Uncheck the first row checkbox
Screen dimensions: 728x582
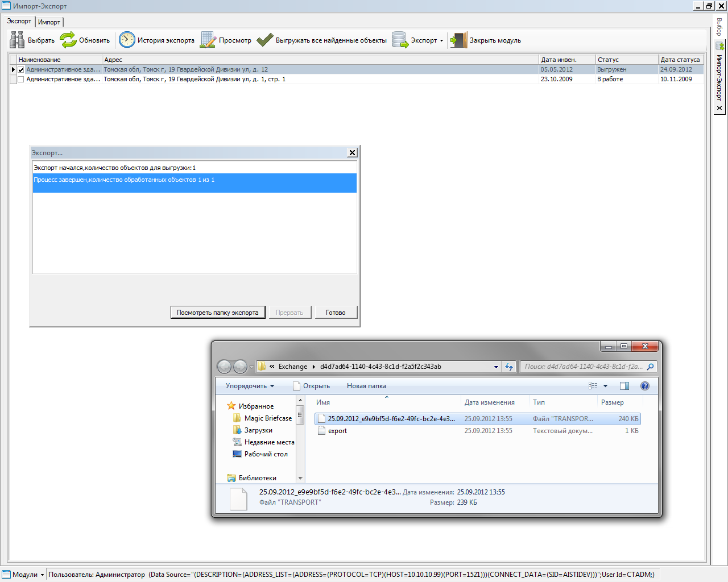point(21,70)
